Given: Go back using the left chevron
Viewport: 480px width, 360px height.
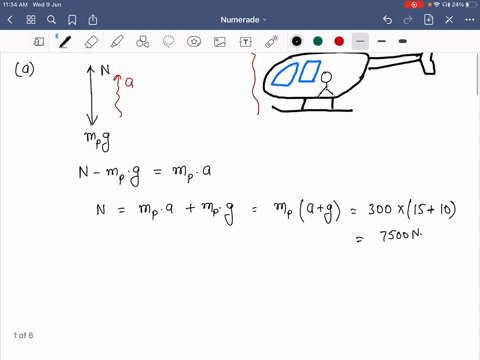Looking at the screenshot, I should click(10, 20).
